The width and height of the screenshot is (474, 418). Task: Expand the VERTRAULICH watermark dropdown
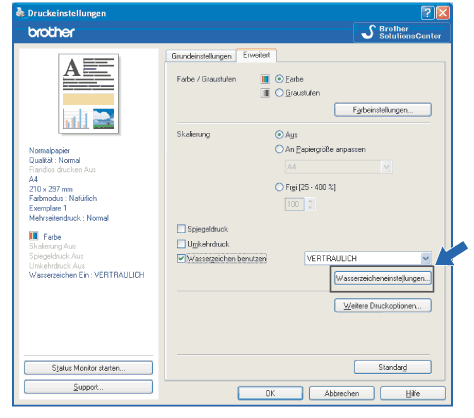coord(425,258)
